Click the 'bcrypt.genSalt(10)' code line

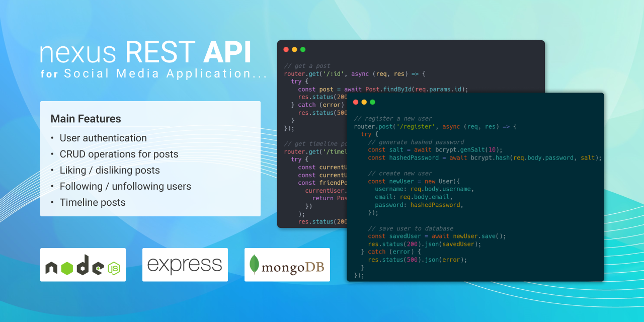point(435,150)
